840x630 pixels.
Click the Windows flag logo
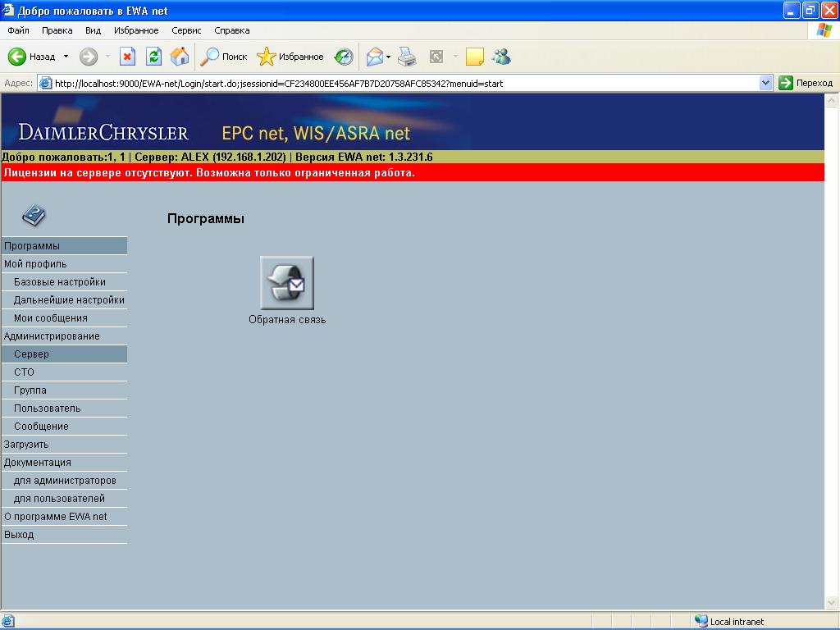pos(824,30)
